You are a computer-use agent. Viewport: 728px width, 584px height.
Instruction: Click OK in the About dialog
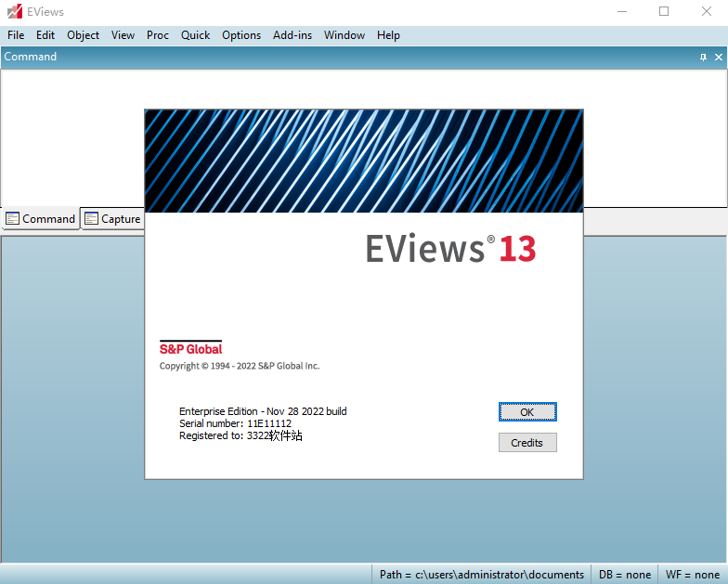click(527, 412)
